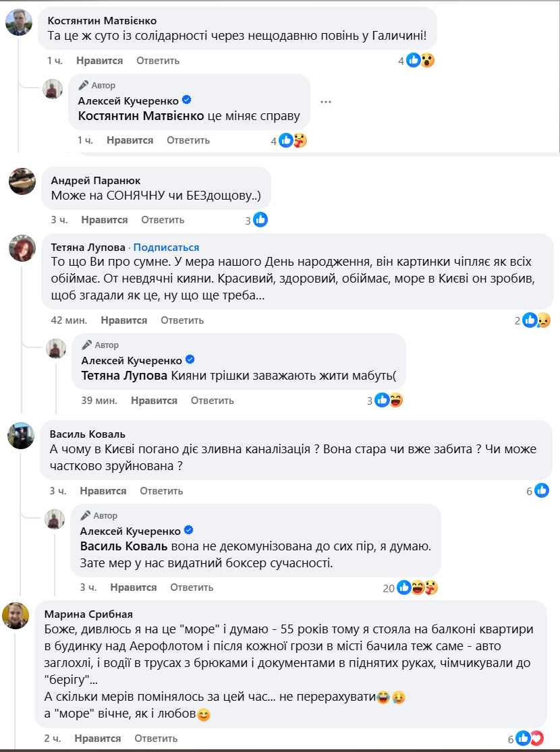Click verified badge next to first Алексей Кучеренко

187,100
